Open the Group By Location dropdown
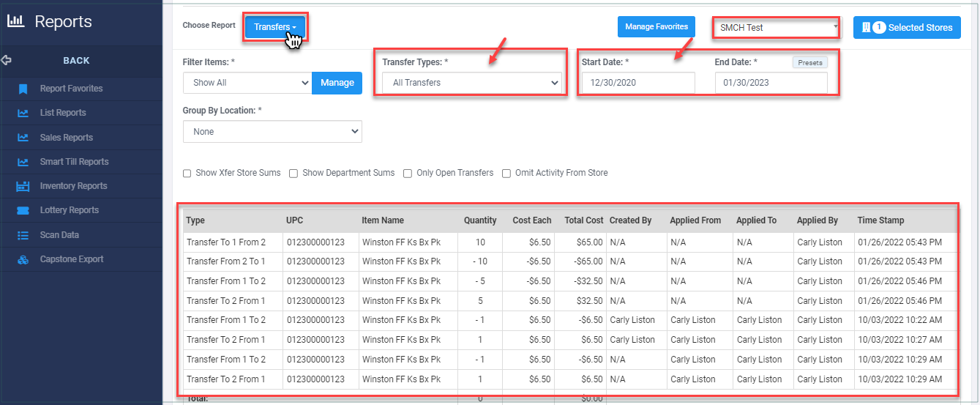The width and height of the screenshot is (980, 405). pos(272,132)
